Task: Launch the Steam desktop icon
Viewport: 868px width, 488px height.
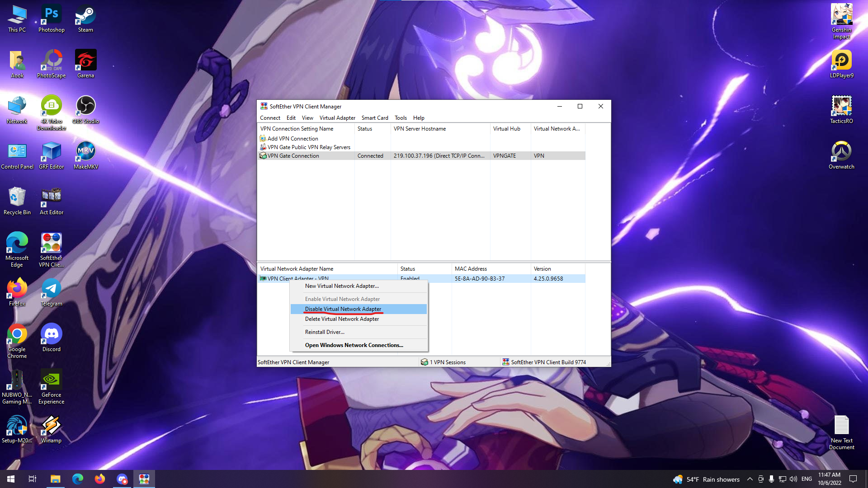Action: click(85, 19)
